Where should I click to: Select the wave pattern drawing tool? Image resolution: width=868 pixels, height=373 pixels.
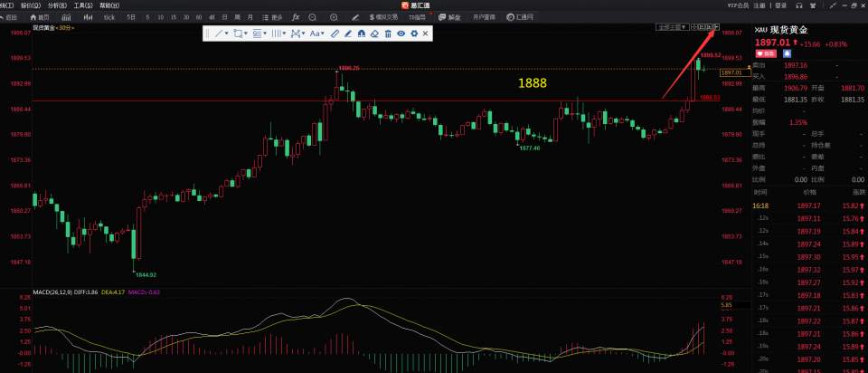295,33
